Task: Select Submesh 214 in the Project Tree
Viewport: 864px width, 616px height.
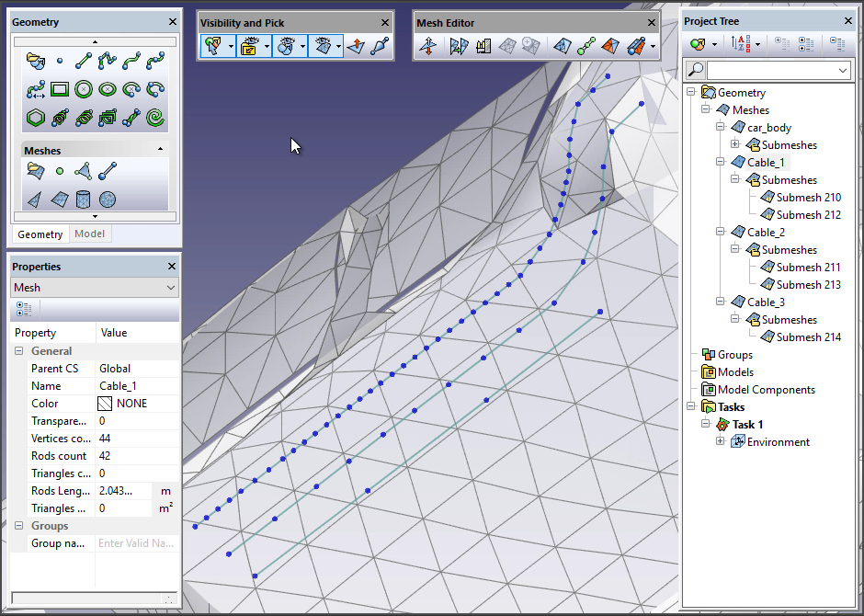Action: [x=808, y=337]
